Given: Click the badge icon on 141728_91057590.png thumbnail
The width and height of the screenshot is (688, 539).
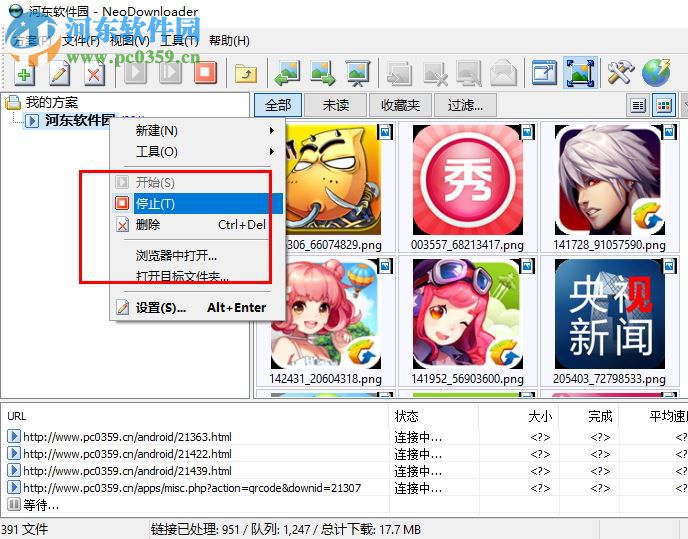Looking at the screenshot, I should [669, 132].
